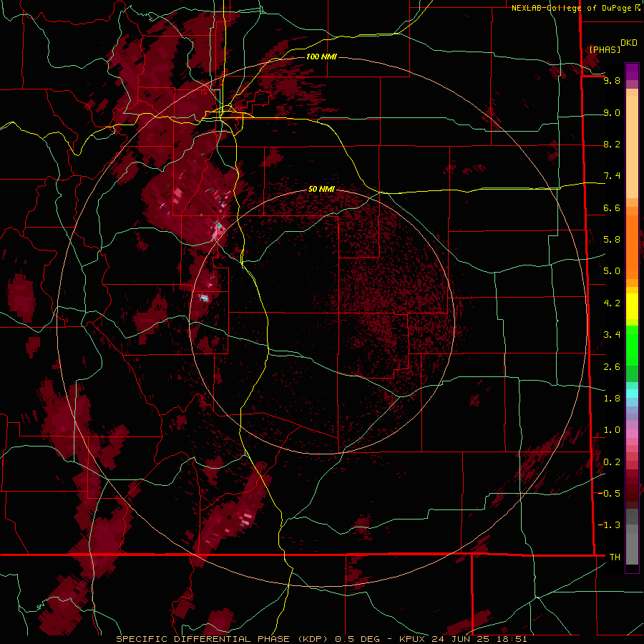The width and height of the screenshot is (644, 644).
Task: Click the "100 NMI" range ring label
Action: coord(321,57)
